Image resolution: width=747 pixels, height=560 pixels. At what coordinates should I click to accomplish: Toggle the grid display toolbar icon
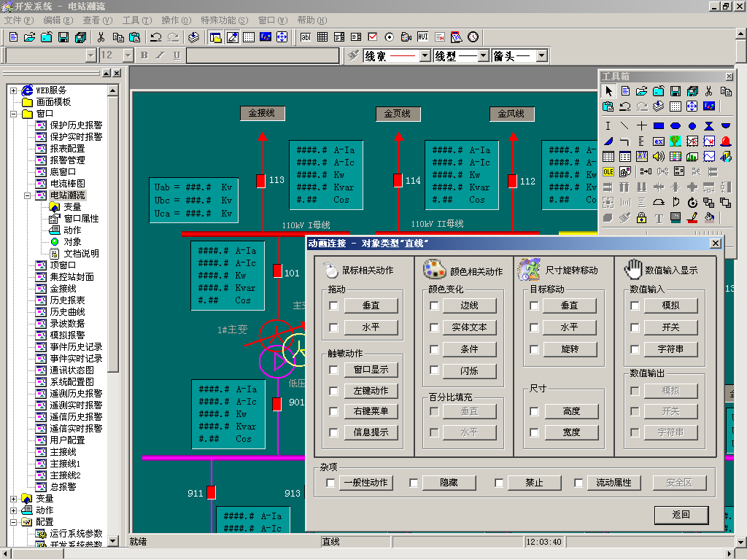249,37
